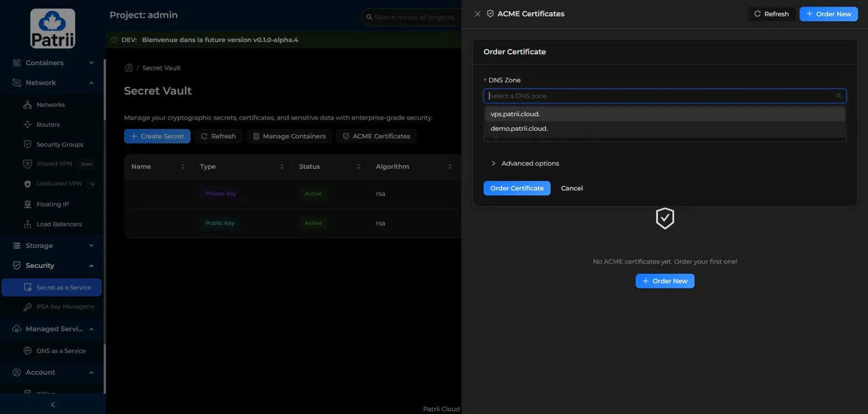Close the ACME Certificates drawer
The image size is (868, 414).
(477, 14)
